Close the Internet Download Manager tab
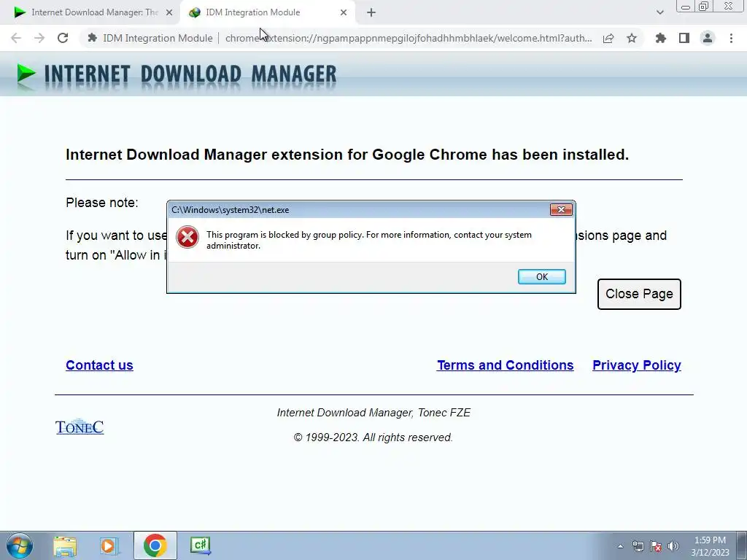Image resolution: width=747 pixels, height=560 pixels. pyautogui.click(x=169, y=13)
